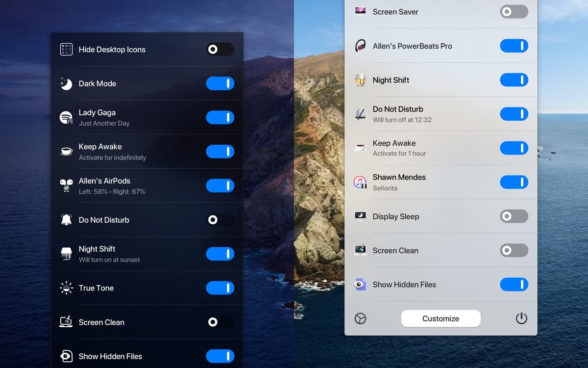Click 'Will turn off at 12:32' text
588x368 pixels.
[x=402, y=120]
